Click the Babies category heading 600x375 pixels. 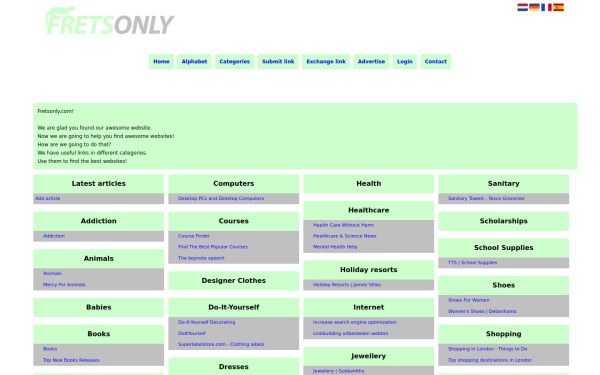tap(99, 308)
